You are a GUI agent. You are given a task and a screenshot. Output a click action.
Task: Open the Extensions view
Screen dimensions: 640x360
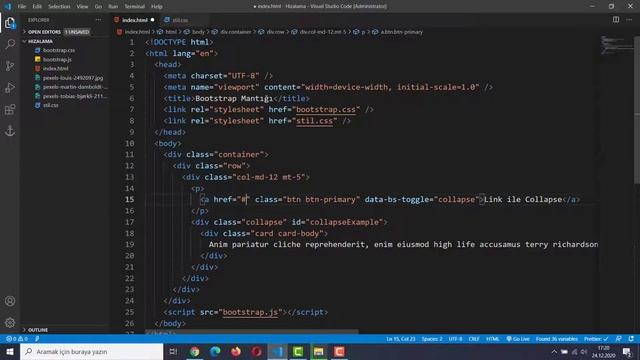click(x=10, y=109)
